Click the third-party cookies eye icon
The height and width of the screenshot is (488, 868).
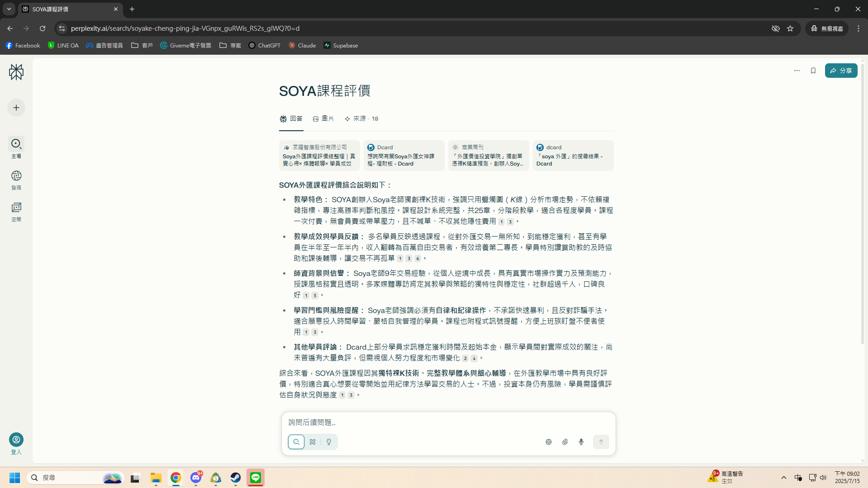tap(776, 28)
